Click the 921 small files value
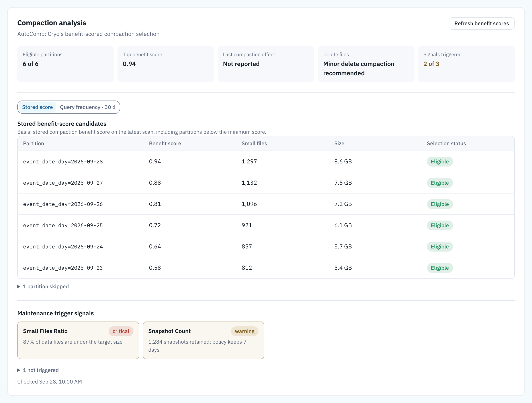 pos(247,225)
